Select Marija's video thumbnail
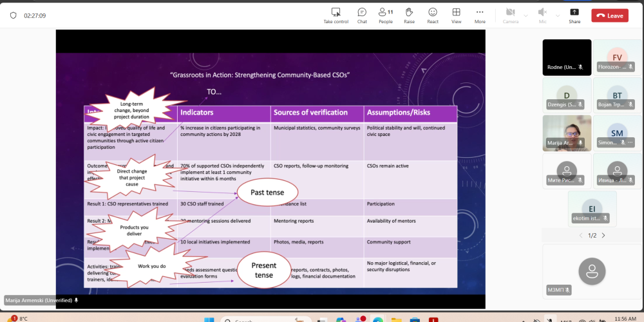The width and height of the screenshot is (644, 322). tap(567, 133)
